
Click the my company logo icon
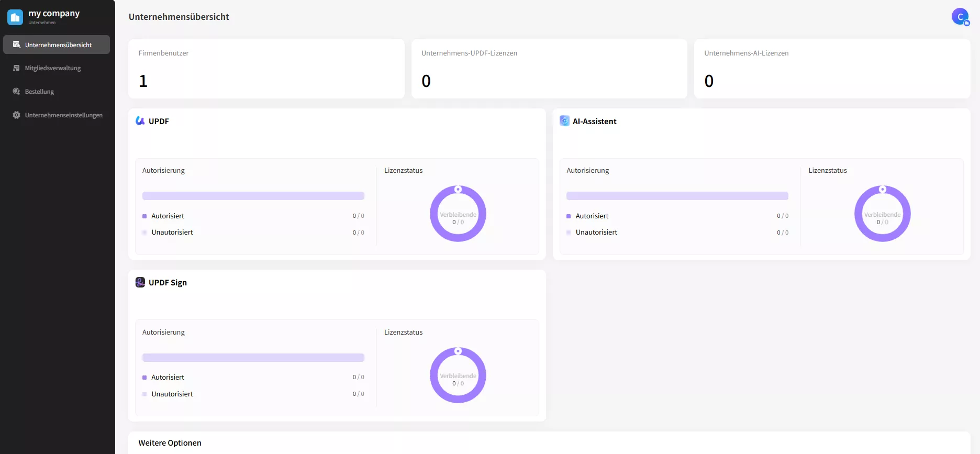click(15, 17)
